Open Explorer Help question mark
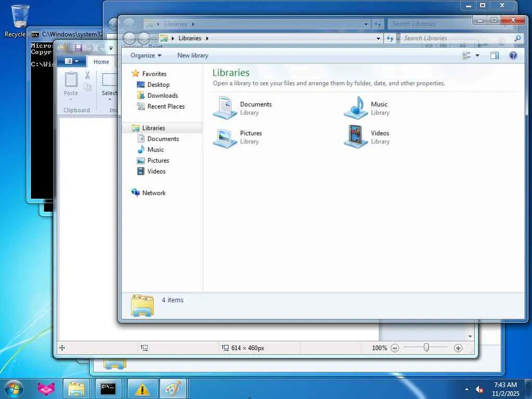The height and width of the screenshot is (399, 532). [513, 55]
